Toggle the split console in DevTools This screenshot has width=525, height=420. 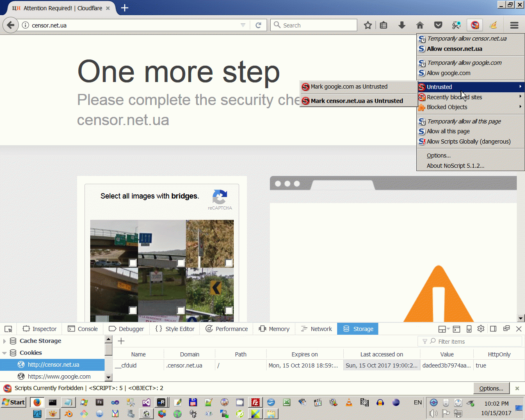tap(457, 329)
